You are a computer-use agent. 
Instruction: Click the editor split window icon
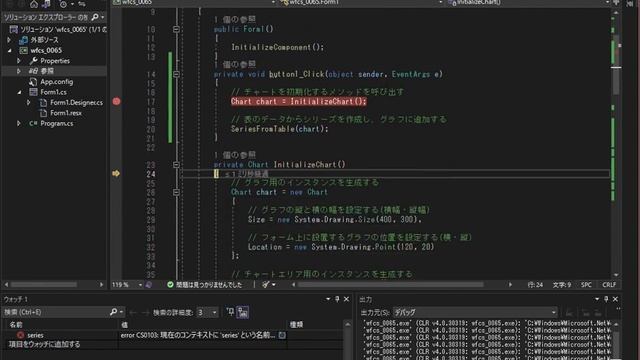(x=616, y=3)
